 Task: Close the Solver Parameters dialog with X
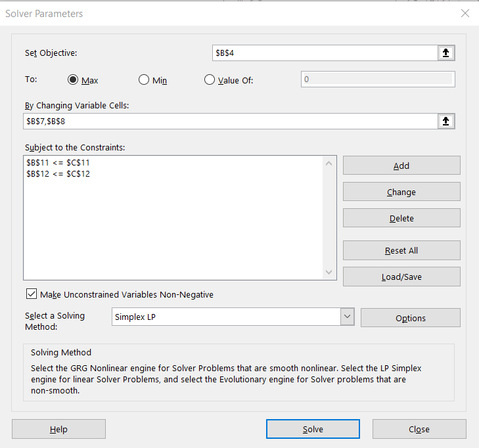(x=465, y=13)
